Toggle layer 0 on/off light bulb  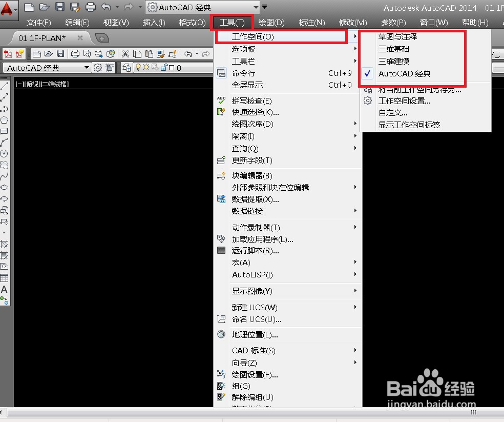click(x=138, y=67)
